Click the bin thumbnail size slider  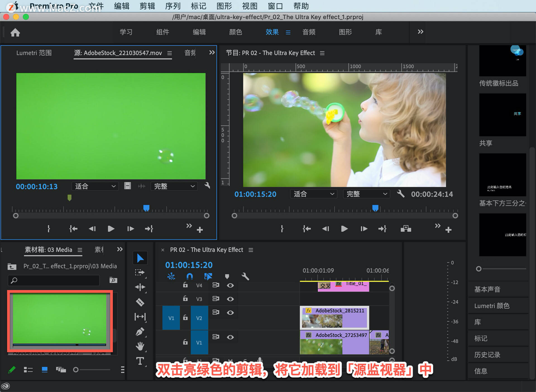76,370
